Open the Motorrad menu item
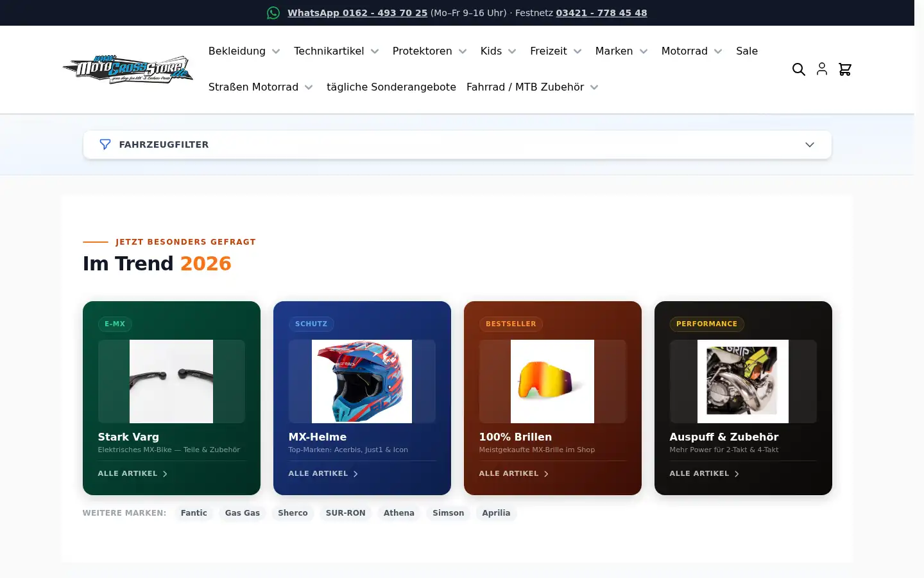Viewport: 924px width, 578px height. coord(685,51)
